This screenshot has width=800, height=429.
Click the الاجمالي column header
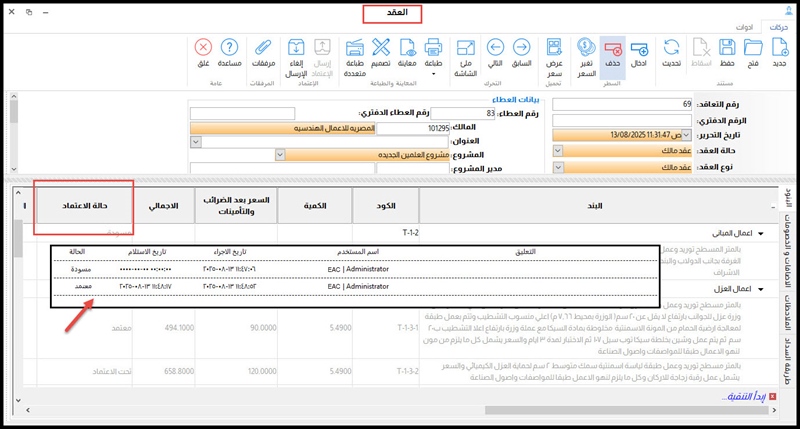(163, 206)
